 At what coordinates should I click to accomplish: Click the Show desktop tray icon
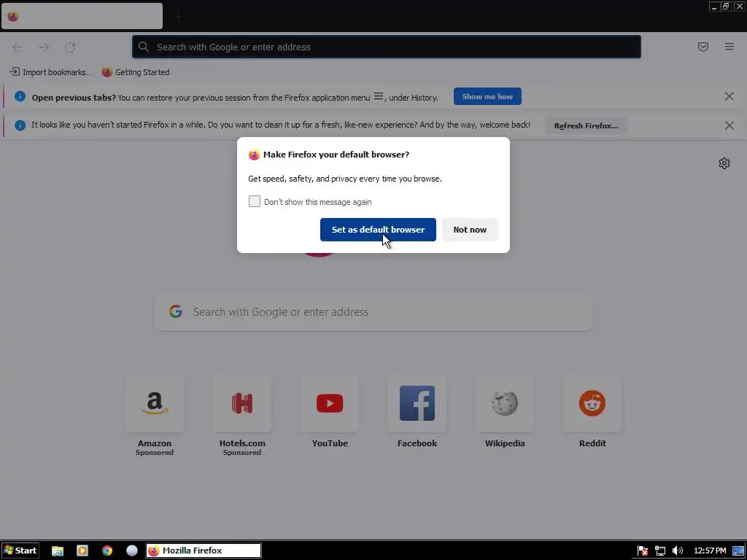[x=738, y=551]
